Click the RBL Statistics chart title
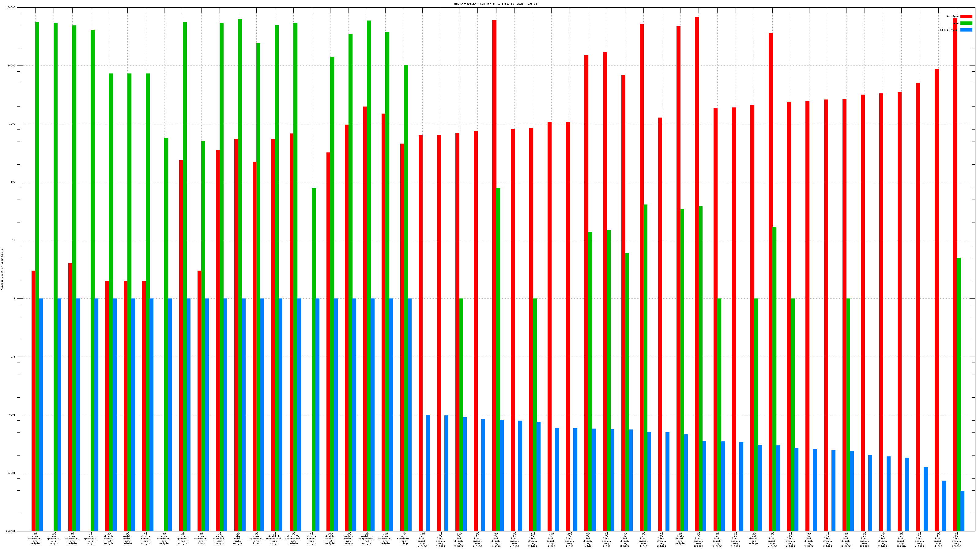Viewport: 980px width, 551px height. tap(495, 4)
